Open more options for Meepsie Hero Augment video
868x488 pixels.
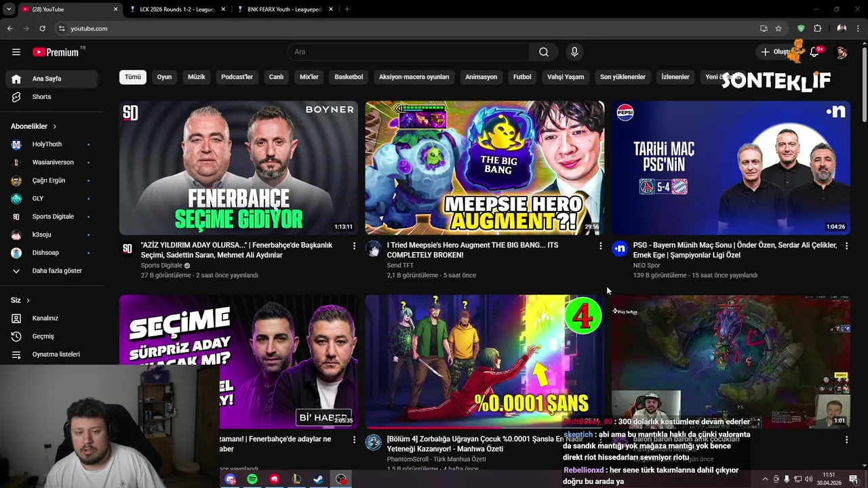[x=600, y=245]
